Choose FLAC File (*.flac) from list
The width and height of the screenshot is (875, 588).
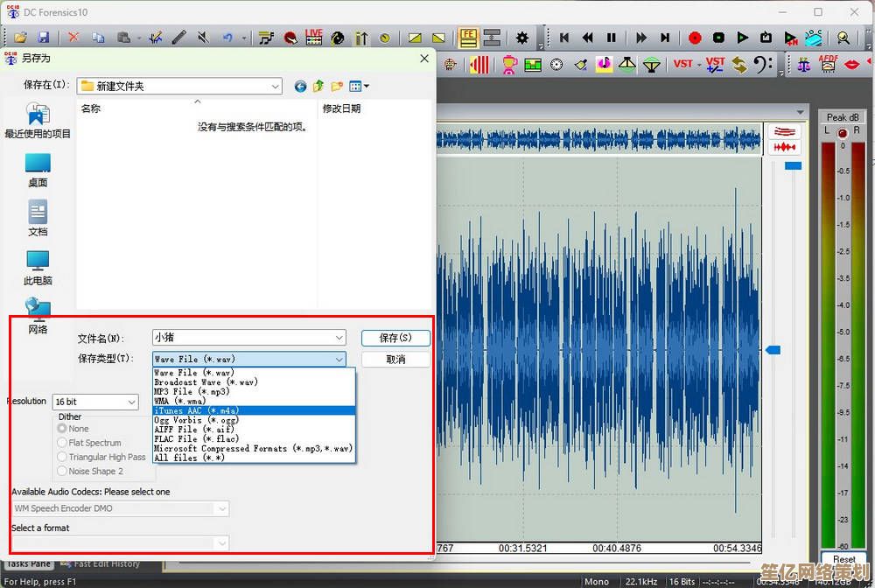(195, 438)
